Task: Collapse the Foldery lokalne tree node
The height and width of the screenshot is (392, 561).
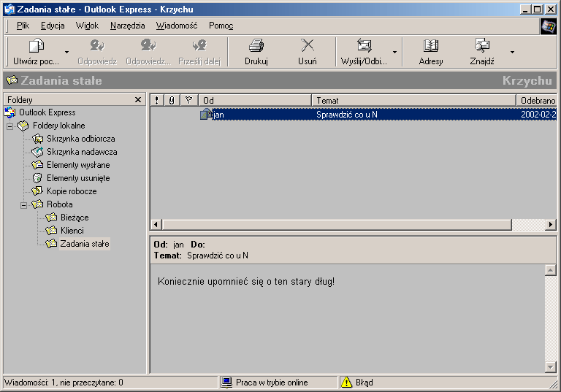Action: pos(10,126)
